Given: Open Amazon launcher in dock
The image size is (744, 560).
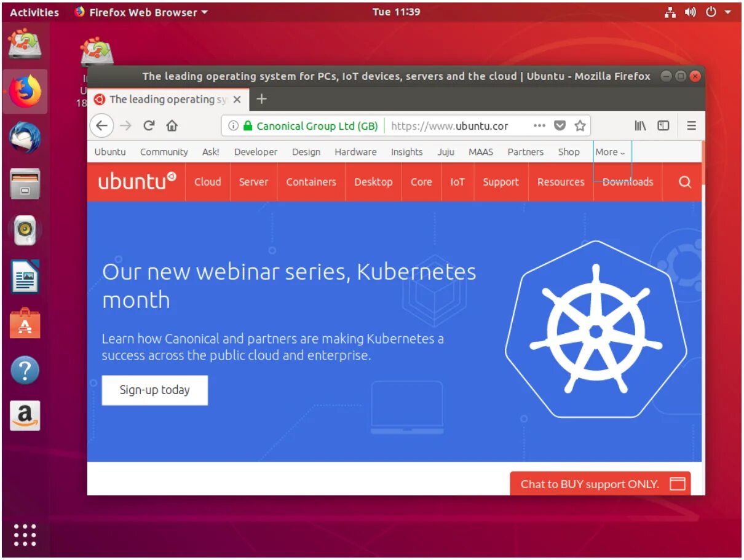Looking at the screenshot, I should (25, 416).
